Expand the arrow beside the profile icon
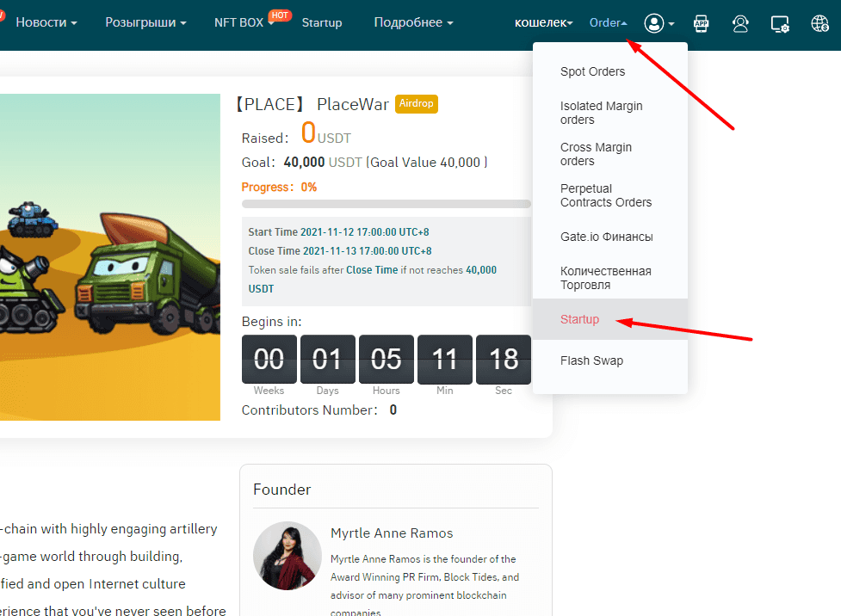This screenshot has width=841, height=616. 671,23
